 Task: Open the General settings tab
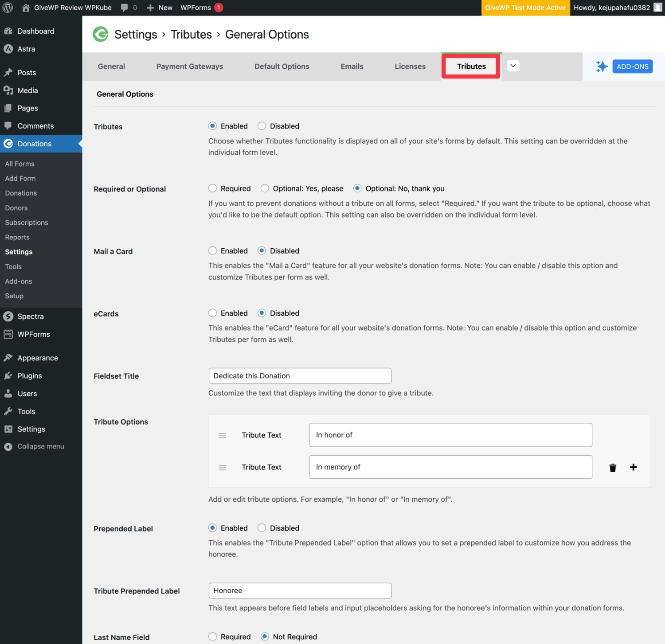coord(111,66)
